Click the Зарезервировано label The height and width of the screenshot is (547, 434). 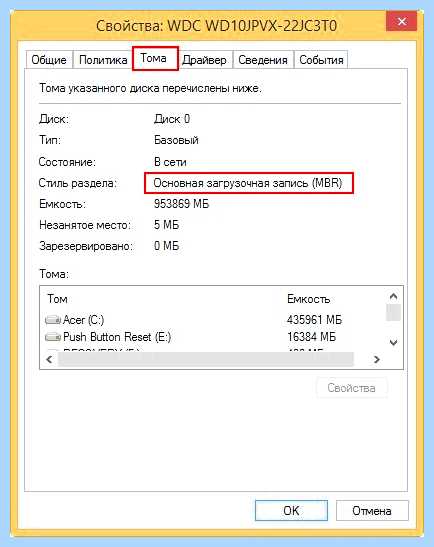(86, 246)
